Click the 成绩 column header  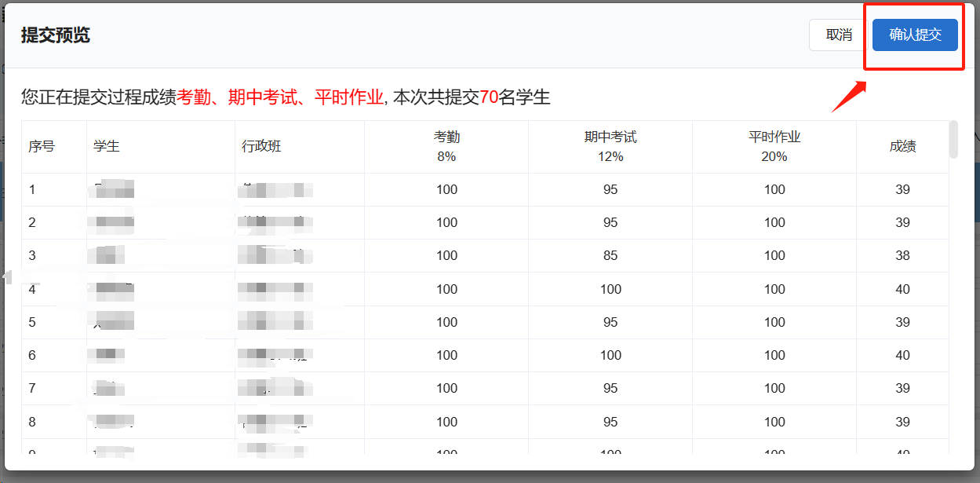click(x=902, y=146)
